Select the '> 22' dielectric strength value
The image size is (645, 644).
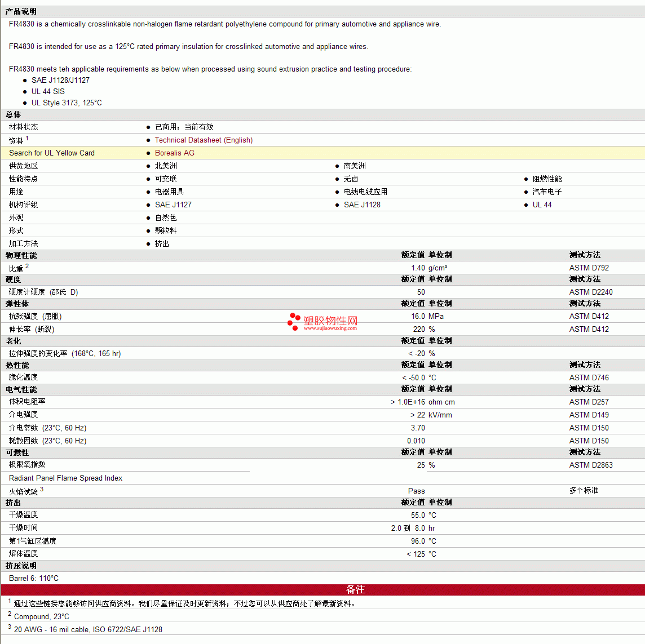418,415
